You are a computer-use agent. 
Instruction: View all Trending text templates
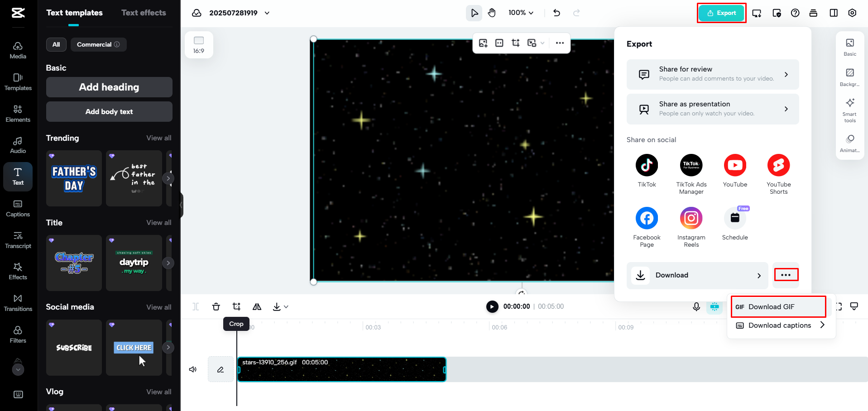pos(158,138)
